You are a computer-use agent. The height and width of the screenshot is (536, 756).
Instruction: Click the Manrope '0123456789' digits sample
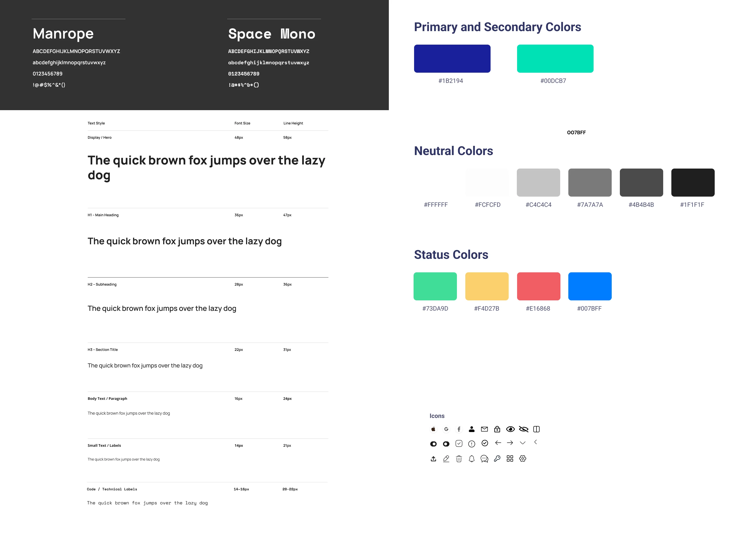tap(47, 74)
